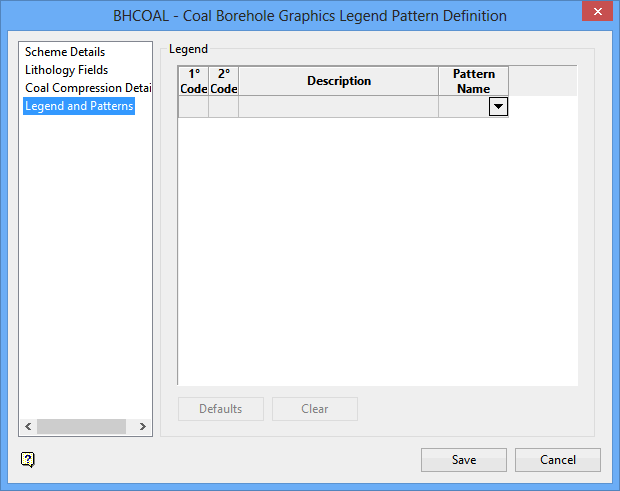The height and width of the screenshot is (491, 620).
Task: Close the BHCOAL dialog window
Action: (x=597, y=11)
